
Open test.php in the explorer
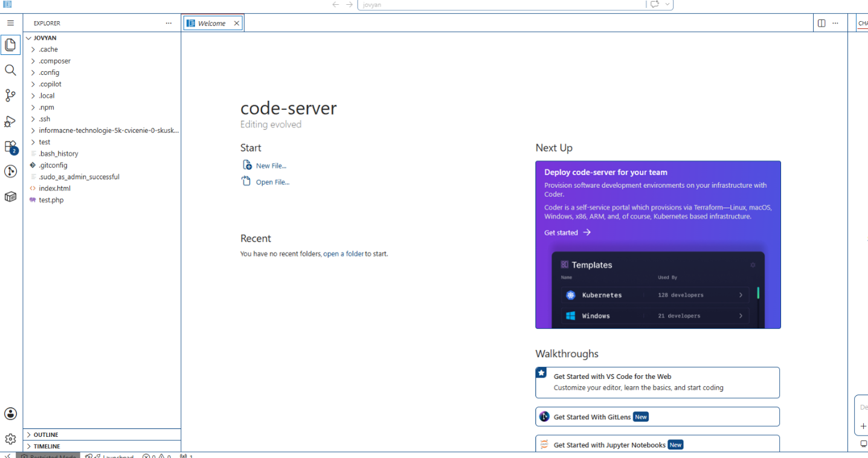click(101, 200)
